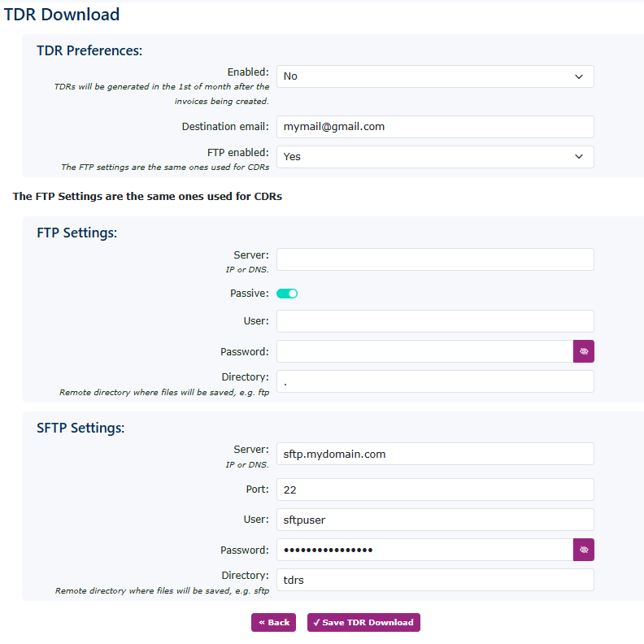Toggle FTP password visibility eye icon
Screen dimensions: 644x644
(x=583, y=351)
